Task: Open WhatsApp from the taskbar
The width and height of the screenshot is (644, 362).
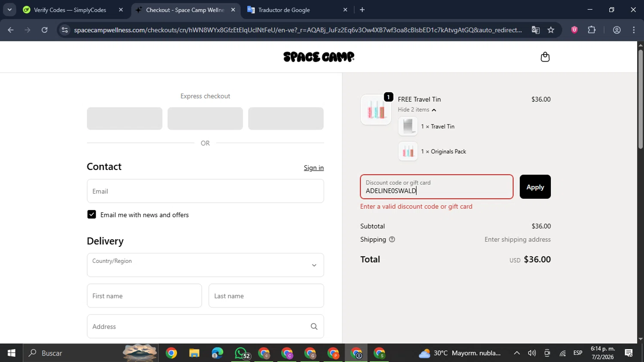Action: tap(242, 353)
